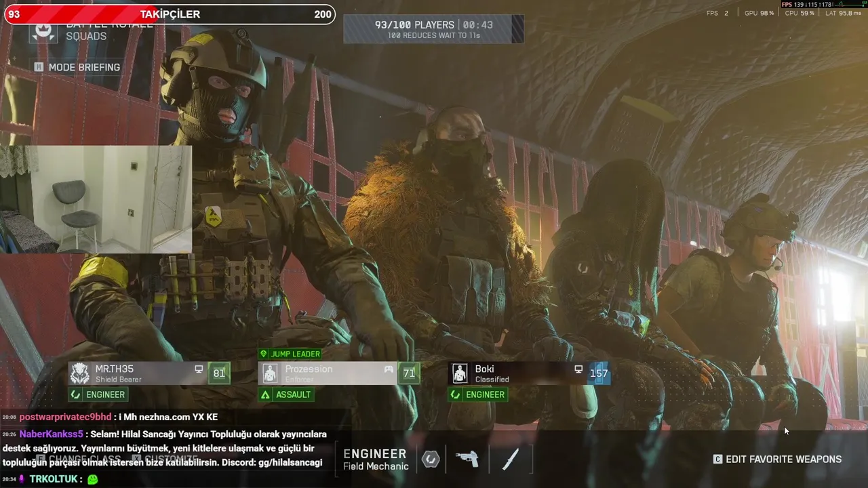The height and width of the screenshot is (488, 868).
Task: Click the Change Class button behind chat
Action: pyautogui.click(x=77, y=459)
